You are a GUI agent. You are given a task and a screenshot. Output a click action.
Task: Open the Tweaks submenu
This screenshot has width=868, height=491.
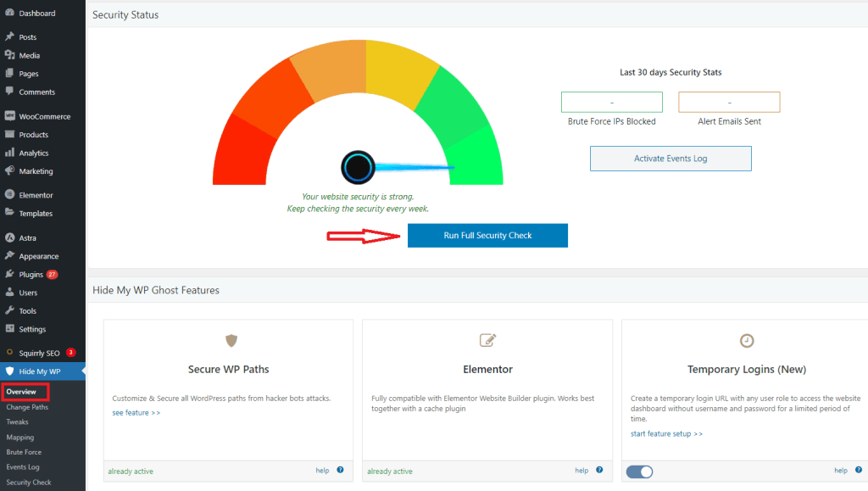[17, 421]
